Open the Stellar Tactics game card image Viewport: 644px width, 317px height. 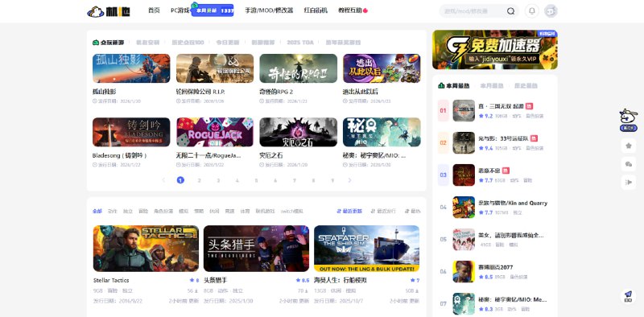point(146,249)
